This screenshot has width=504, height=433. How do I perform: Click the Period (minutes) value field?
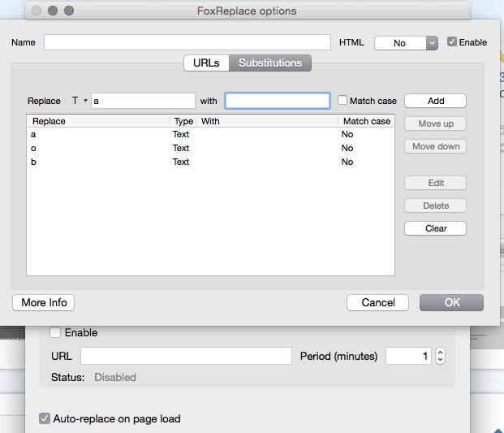(x=409, y=356)
